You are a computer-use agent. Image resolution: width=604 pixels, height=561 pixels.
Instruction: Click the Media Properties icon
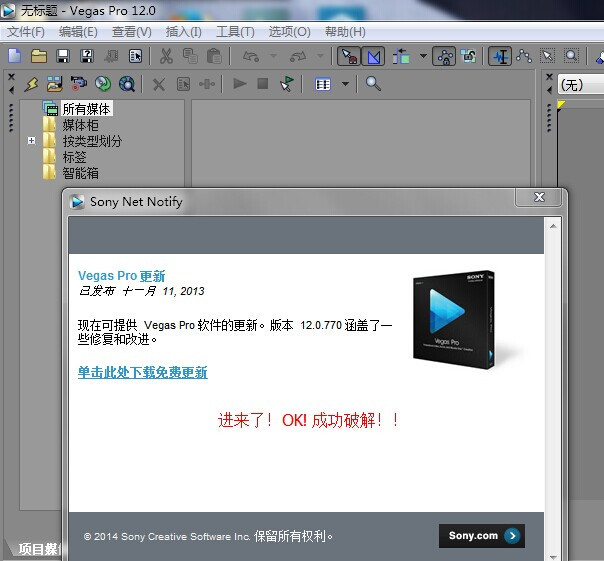tap(183, 84)
